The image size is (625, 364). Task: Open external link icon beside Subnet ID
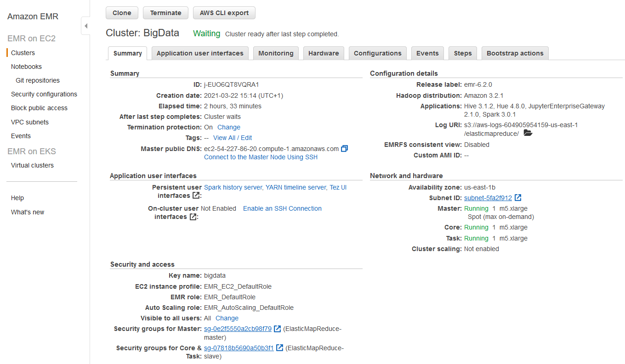[518, 198]
